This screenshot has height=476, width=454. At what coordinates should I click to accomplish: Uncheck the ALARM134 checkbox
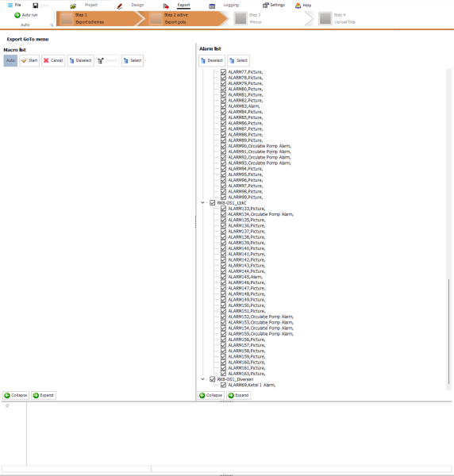[x=224, y=214]
